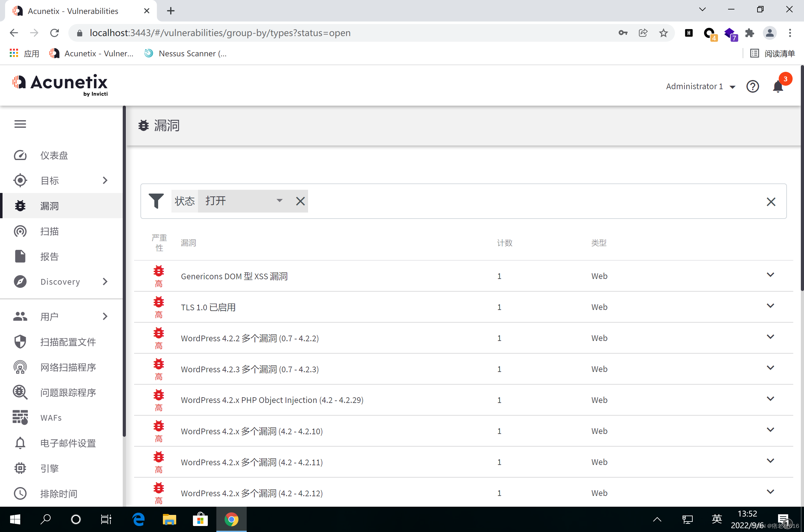This screenshot has width=804, height=532.
Task: Open the 应用 apps shortcut
Action: click(x=24, y=53)
